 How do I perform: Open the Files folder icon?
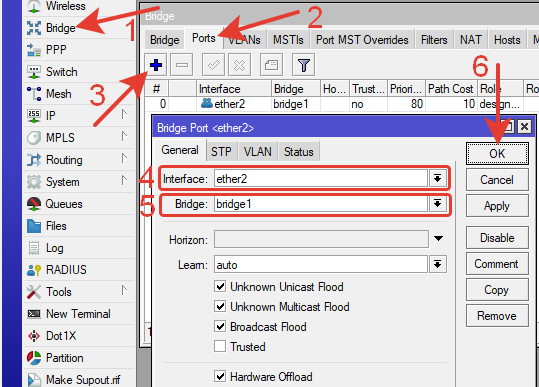point(34,226)
